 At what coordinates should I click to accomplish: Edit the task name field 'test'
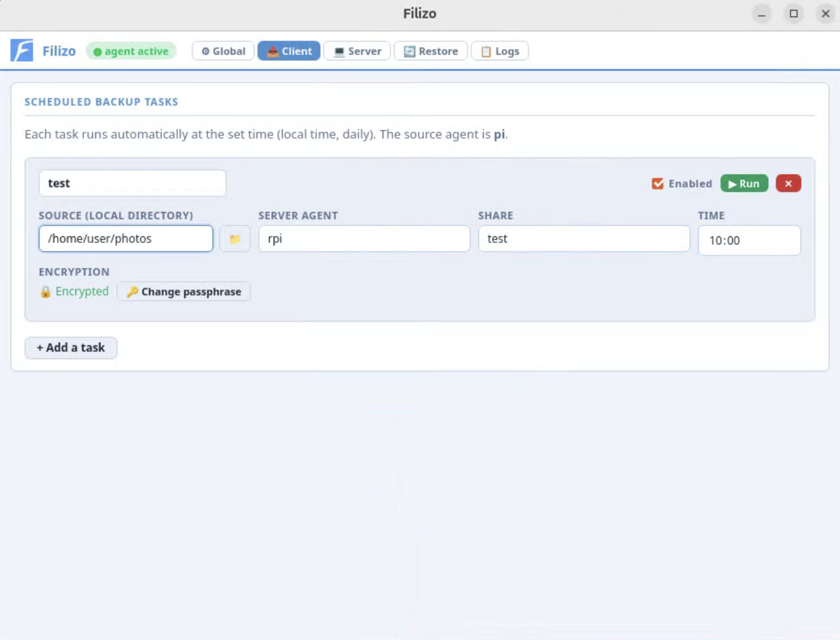[133, 183]
